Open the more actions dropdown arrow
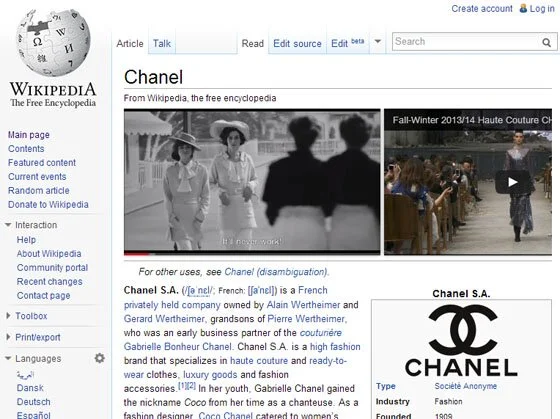 pos(378,41)
